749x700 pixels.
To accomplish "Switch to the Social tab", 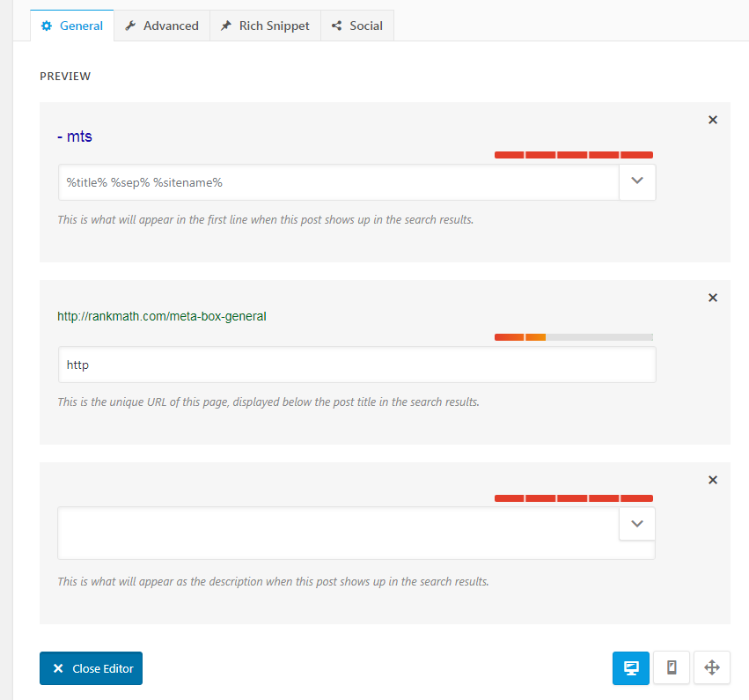I will coord(357,26).
